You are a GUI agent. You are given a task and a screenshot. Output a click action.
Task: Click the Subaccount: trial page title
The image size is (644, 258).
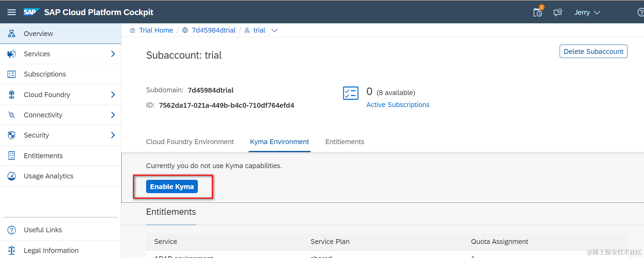coord(184,55)
